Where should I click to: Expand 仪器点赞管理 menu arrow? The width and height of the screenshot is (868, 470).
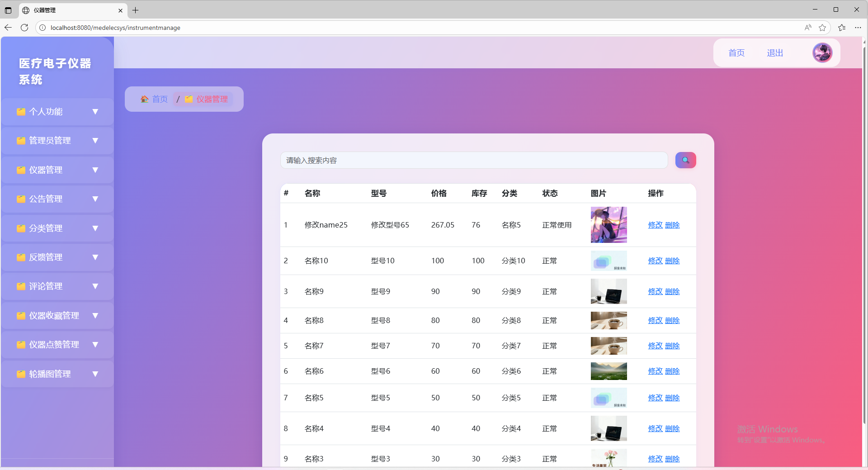click(x=95, y=345)
